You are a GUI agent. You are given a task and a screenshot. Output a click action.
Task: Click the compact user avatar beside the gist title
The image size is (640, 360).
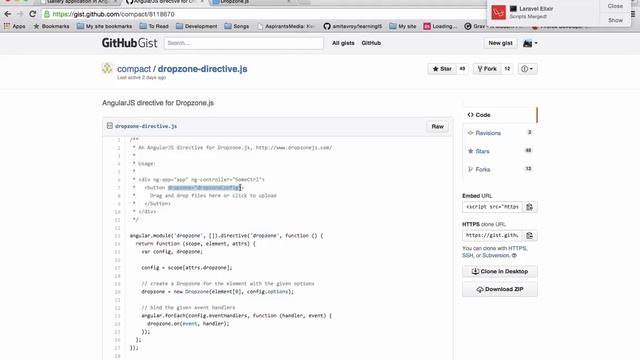[107, 69]
